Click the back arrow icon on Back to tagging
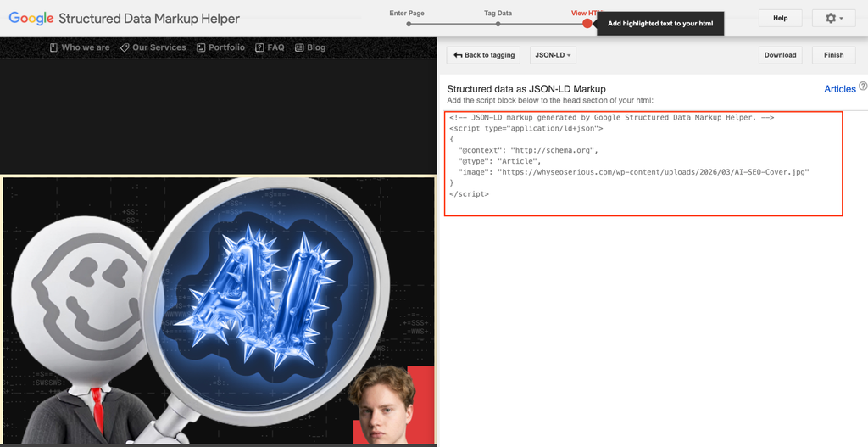The height and width of the screenshot is (447, 868). (x=458, y=55)
